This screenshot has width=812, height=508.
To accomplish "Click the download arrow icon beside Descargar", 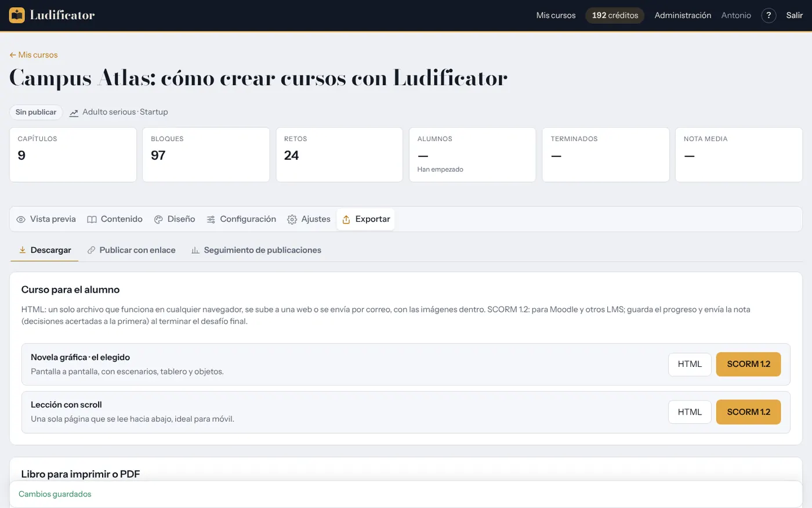I will pyautogui.click(x=23, y=250).
